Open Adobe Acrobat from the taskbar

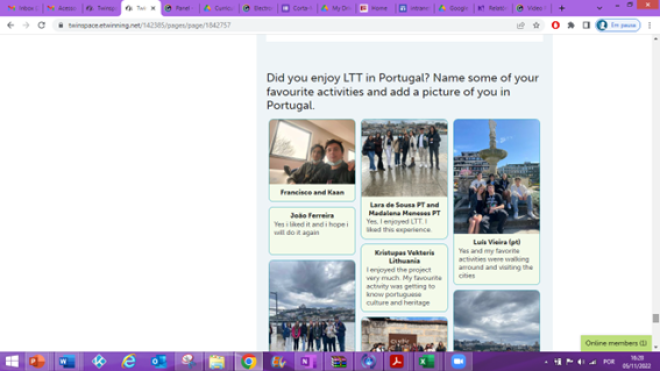[397, 362]
